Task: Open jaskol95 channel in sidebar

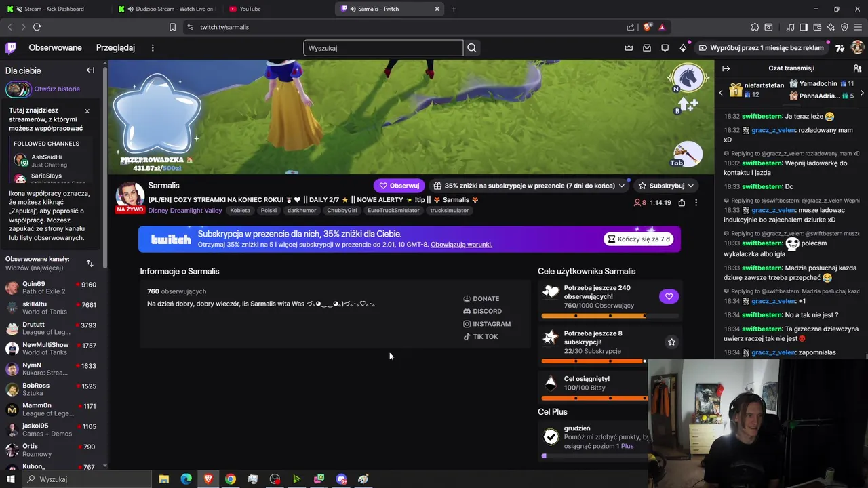Action: point(51,430)
